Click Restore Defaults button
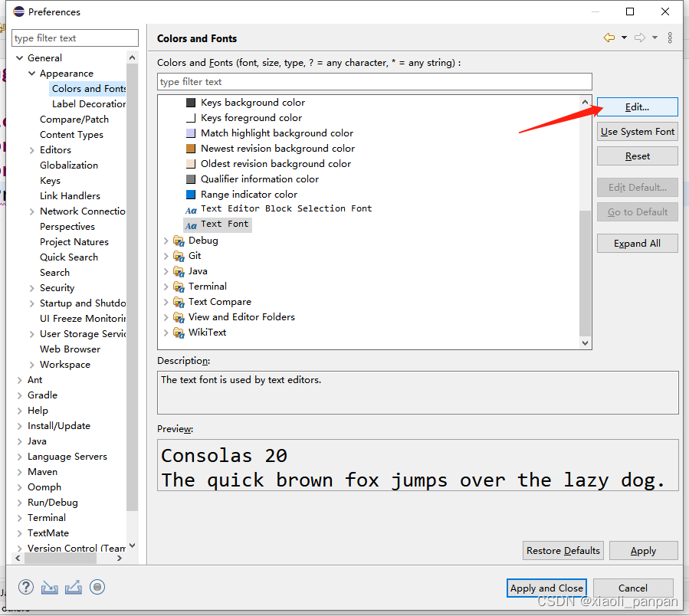The image size is (689, 616). (563, 551)
